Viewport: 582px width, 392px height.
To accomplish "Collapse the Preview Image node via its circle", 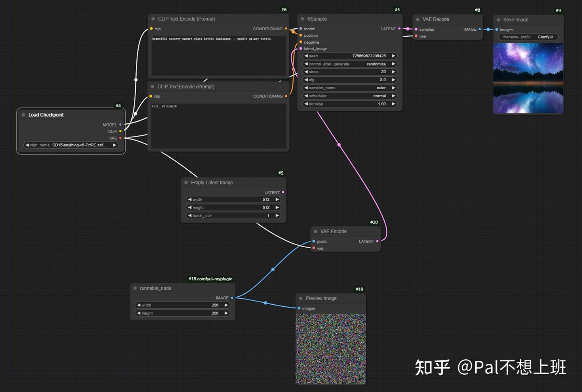I will point(301,298).
